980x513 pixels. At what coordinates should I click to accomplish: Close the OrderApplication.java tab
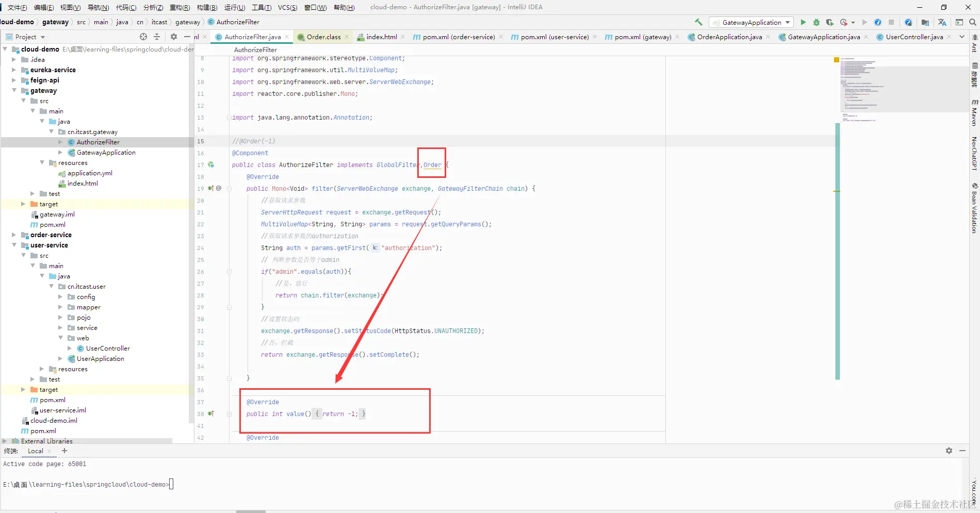[768, 37]
